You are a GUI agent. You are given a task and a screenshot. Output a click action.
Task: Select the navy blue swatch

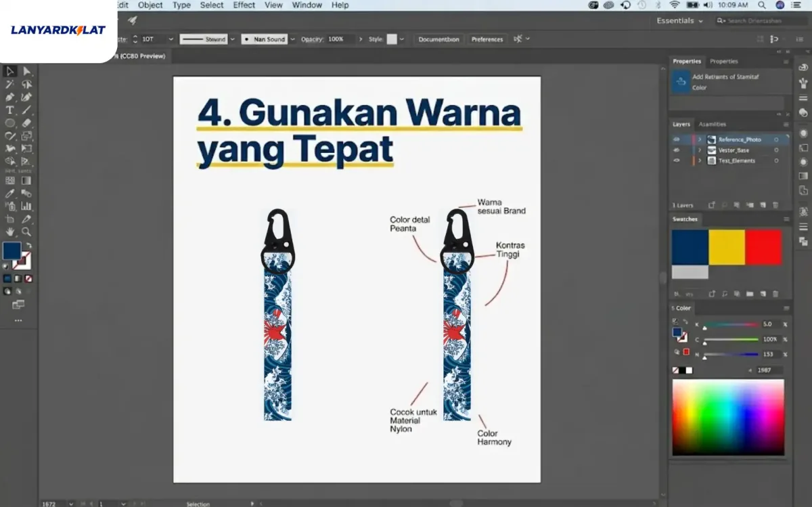pyautogui.click(x=690, y=247)
